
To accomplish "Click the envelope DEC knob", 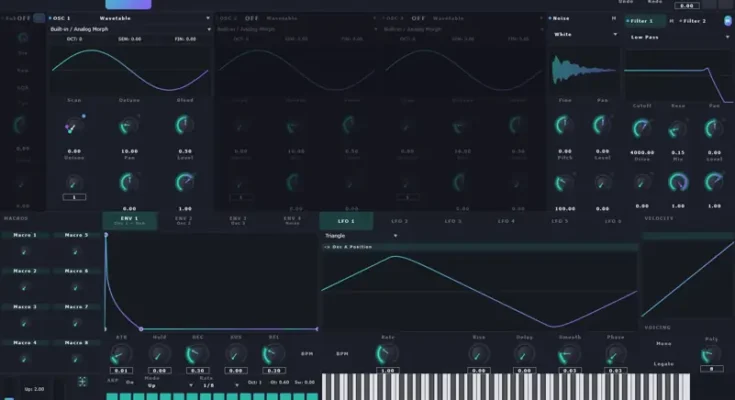I will click(x=197, y=355).
